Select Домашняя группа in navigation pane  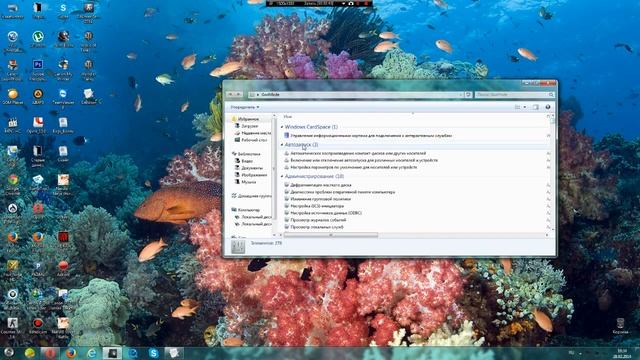pos(251,196)
